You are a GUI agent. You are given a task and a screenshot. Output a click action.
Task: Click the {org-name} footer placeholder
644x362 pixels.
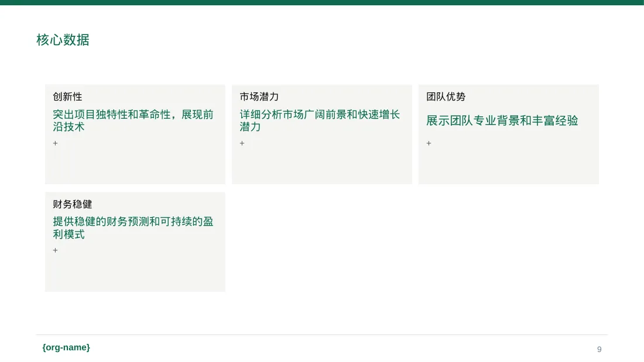click(x=66, y=347)
